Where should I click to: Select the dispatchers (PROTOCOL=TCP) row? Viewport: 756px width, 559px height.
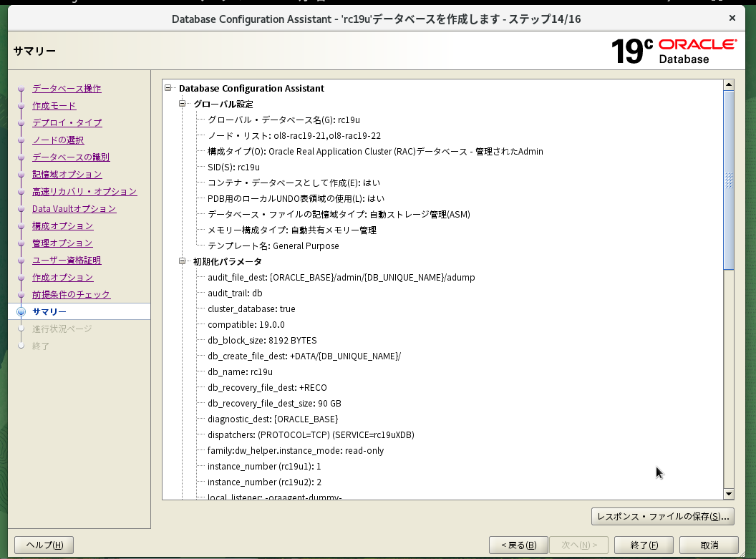[311, 434]
